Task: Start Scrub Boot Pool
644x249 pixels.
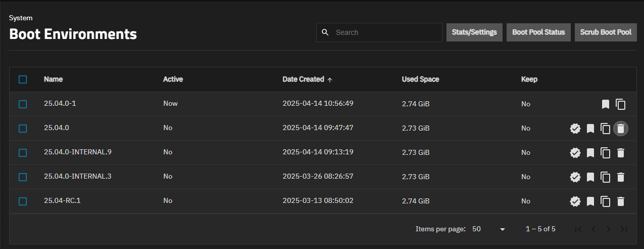Action: coord(606,32)
